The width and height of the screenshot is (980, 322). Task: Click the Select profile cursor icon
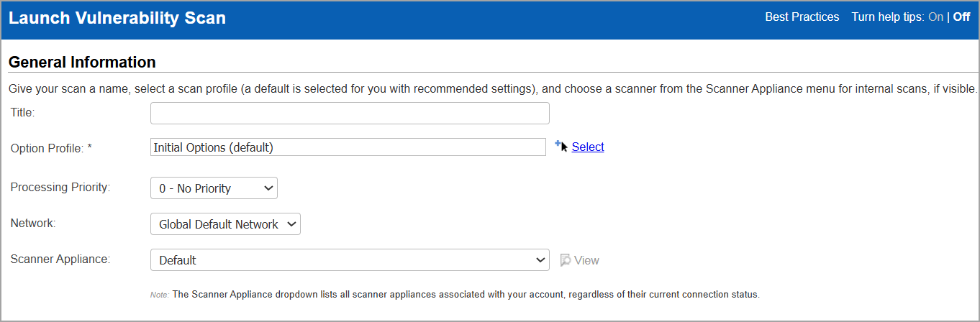(562, 147)
